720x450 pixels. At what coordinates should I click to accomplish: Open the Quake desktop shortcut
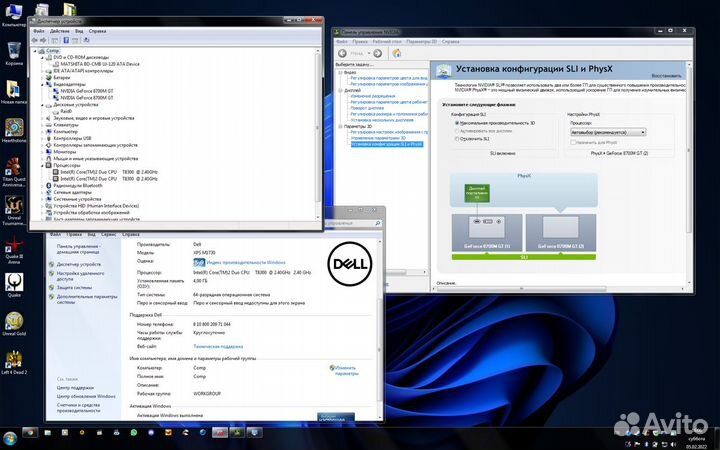[14, 285]
